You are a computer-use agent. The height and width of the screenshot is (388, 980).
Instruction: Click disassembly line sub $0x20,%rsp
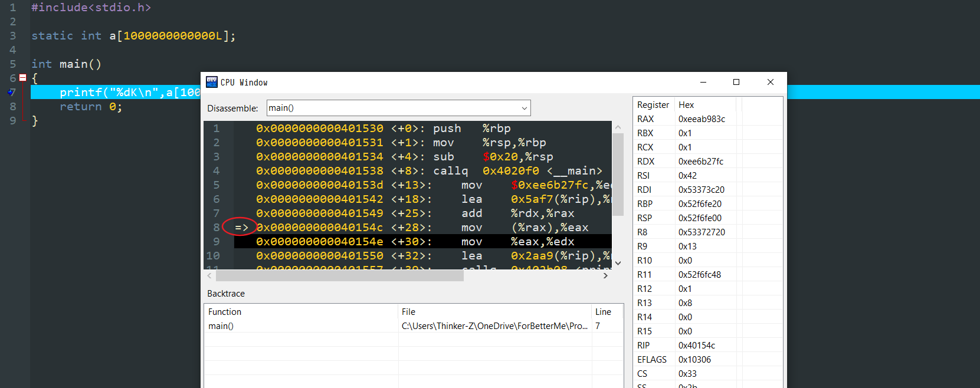[422, 156]
